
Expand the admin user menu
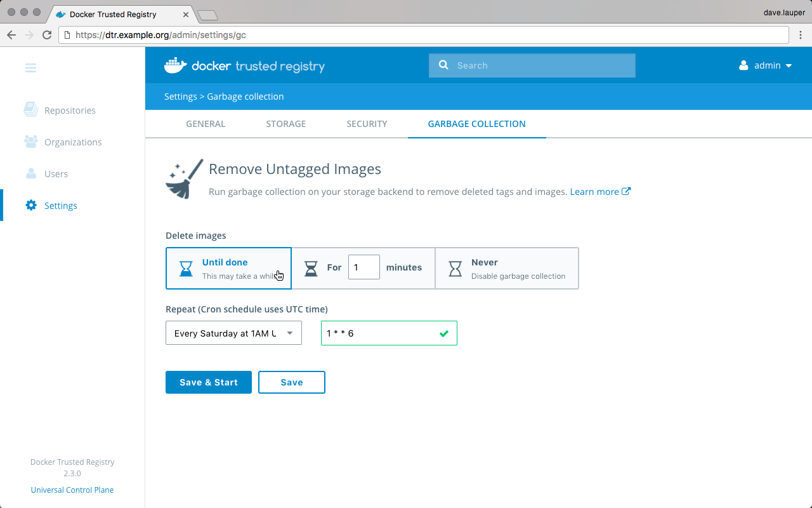pos(766,65)
